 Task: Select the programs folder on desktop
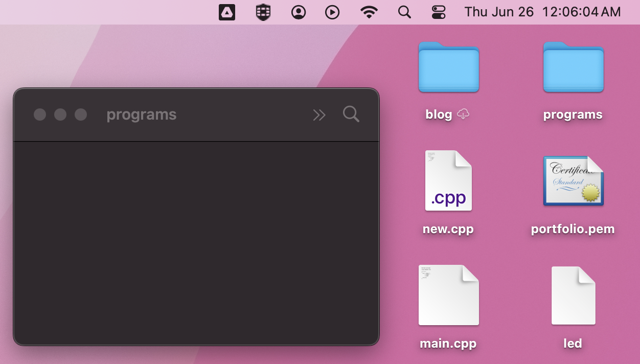coord(573,67)
